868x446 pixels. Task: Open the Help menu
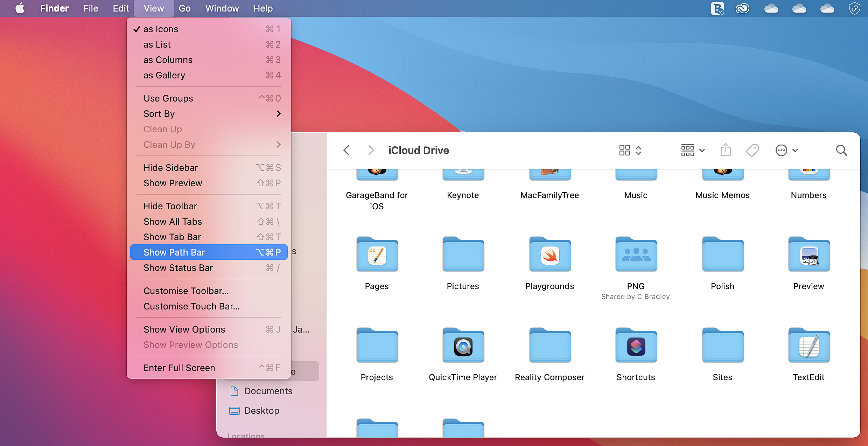pos(263,8)
